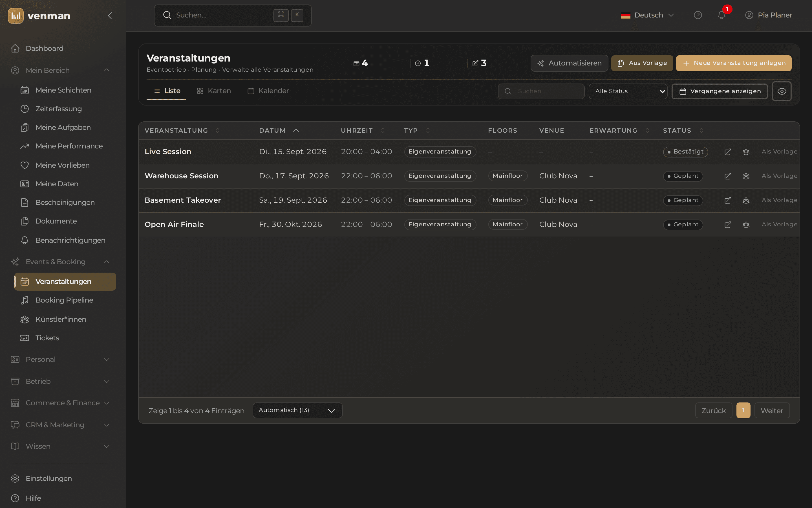Sort by Status column
The height and width of the screenshot is (508, 812).
click(683, 130)
